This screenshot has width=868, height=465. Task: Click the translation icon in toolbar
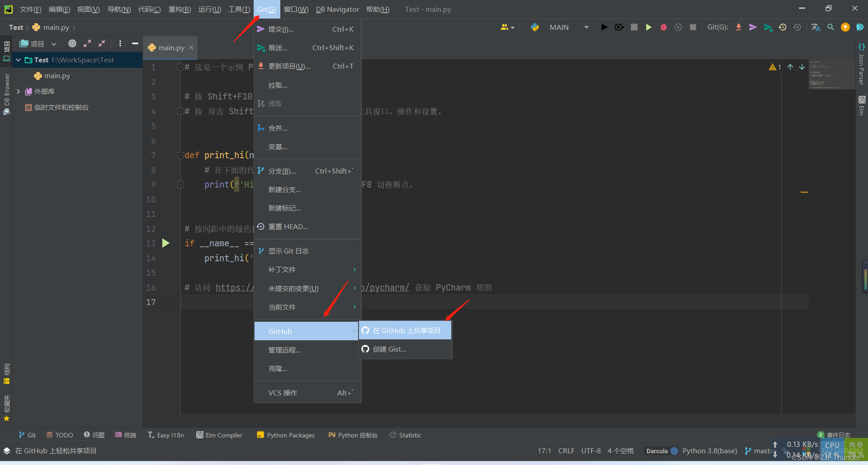(816, 27)
